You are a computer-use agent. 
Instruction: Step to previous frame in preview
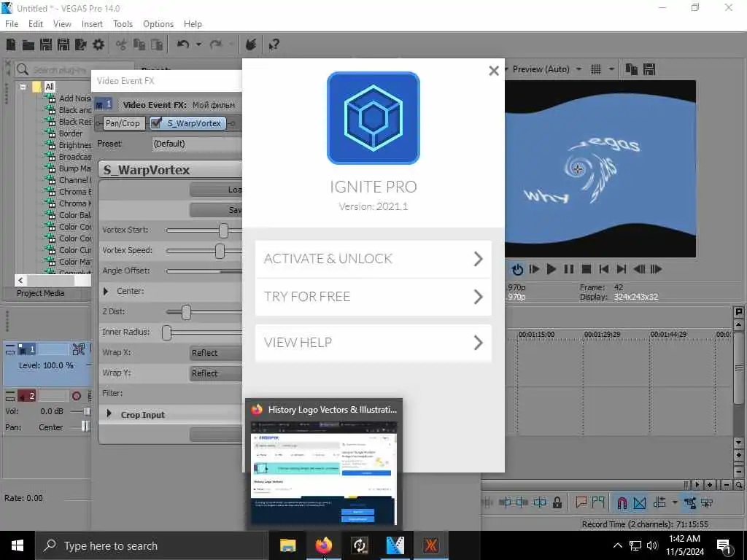[x=639, y=270]
